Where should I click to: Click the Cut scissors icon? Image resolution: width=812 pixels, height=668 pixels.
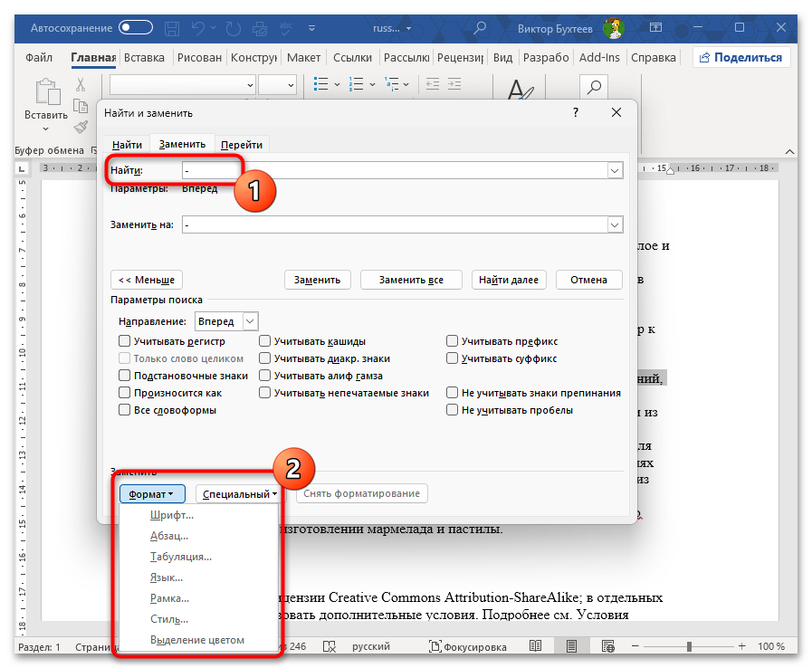(x=80, y=85)
